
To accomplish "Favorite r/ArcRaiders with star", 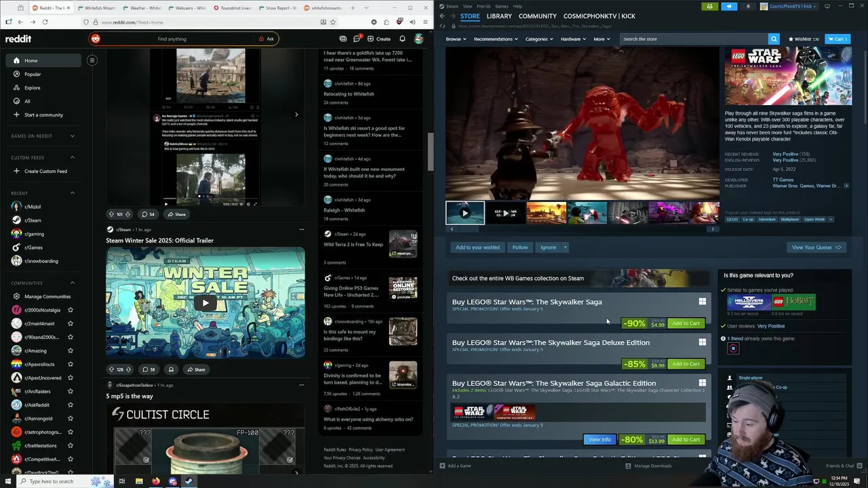I will click(x=70, y=391).
